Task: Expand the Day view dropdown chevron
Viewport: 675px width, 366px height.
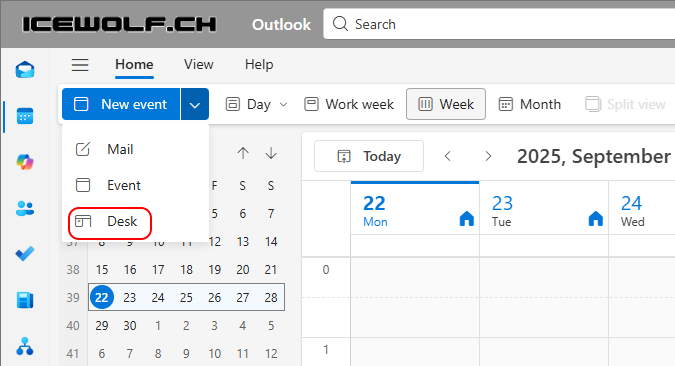Action: click(x=283, y=104)
